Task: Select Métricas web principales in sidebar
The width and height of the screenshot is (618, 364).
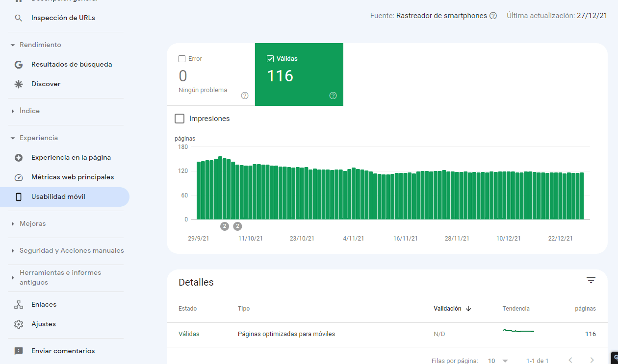Action: (x=73, y=177)
